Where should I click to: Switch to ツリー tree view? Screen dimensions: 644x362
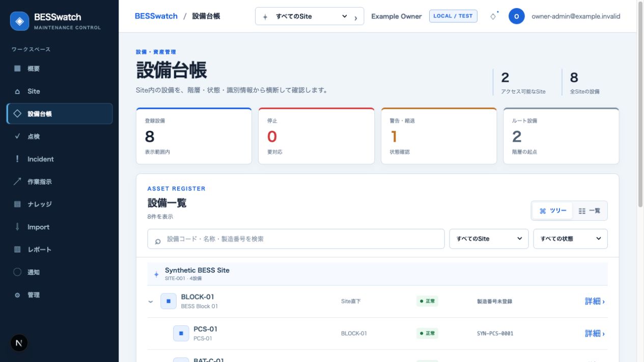[x=553, y=210]
